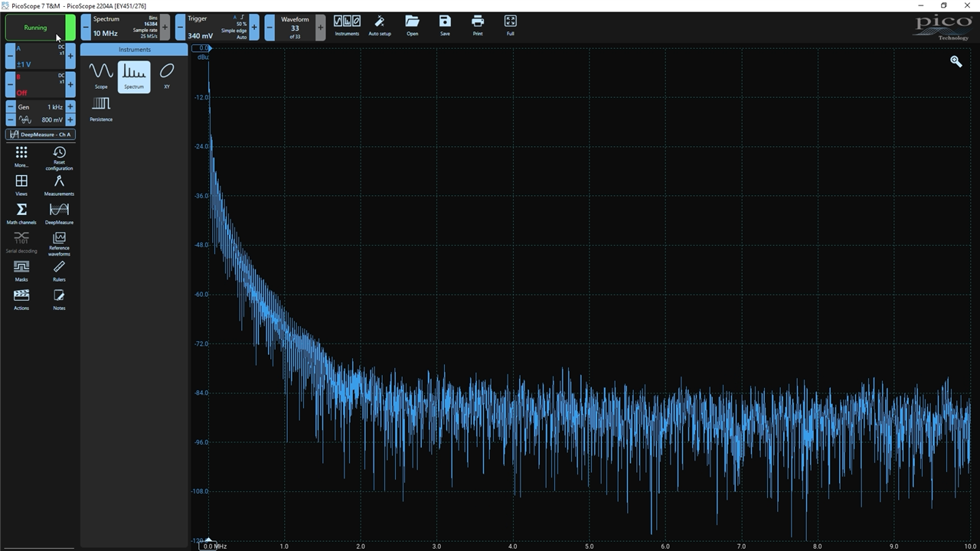
Task: Decrease Channel A input range
Action: (x=10, y=57)
